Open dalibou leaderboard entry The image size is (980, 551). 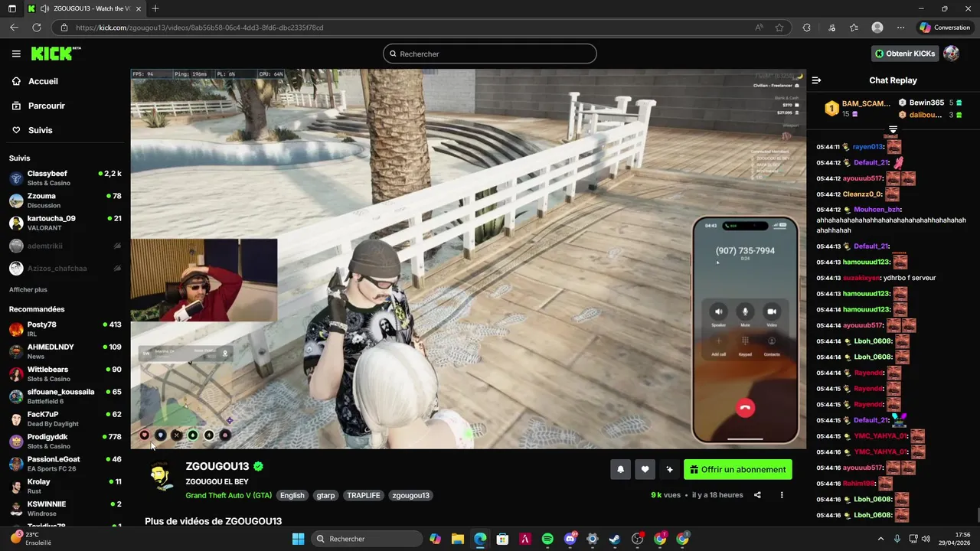pos(929,115)
